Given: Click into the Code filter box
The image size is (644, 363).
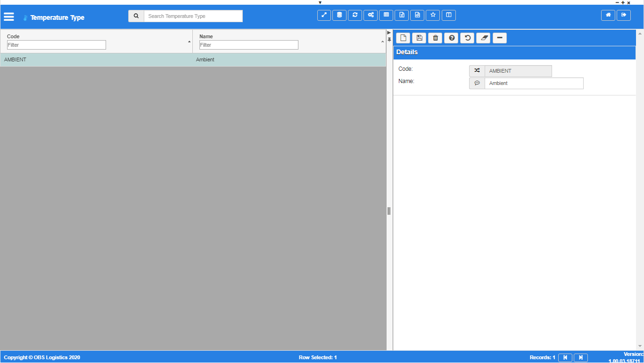Looking at the screenshot, I should click(57, 45).
